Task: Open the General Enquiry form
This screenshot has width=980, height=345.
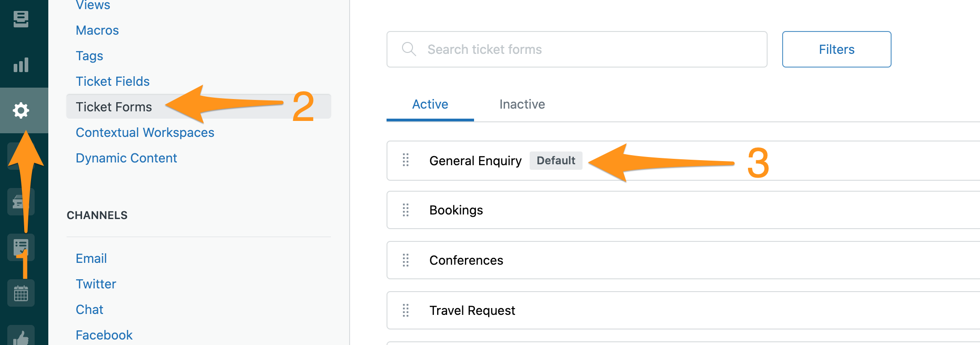Action: [475, 161]
